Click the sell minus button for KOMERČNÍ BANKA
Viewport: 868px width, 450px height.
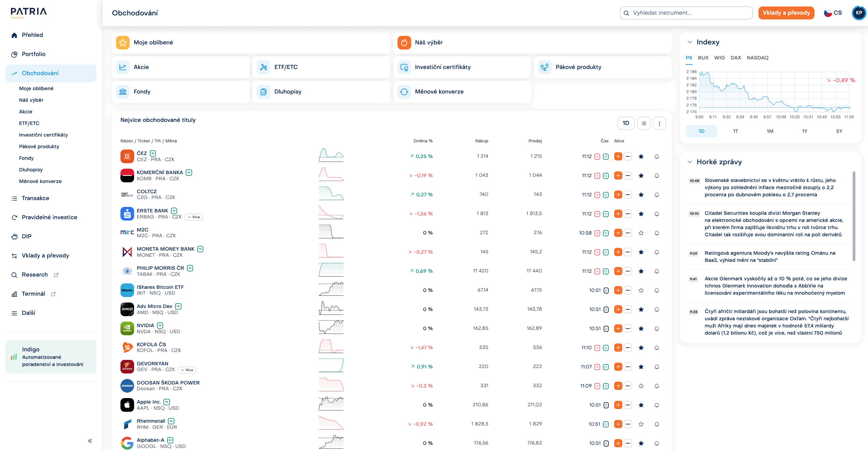(x=628, y=175)
